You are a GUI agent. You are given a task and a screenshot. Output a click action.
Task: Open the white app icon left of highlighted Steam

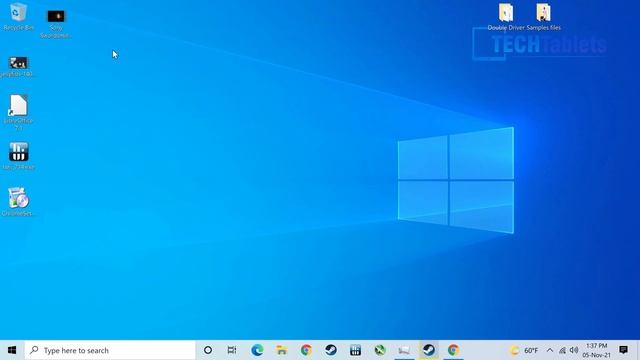click(x=404, y=350)
